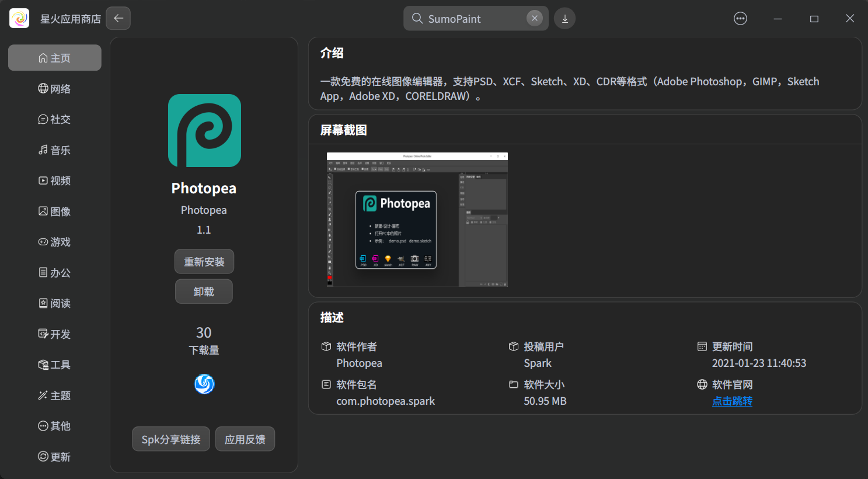Select the 游戏 (Games) category
Screen dimensions: 868x479
(54, 242)
